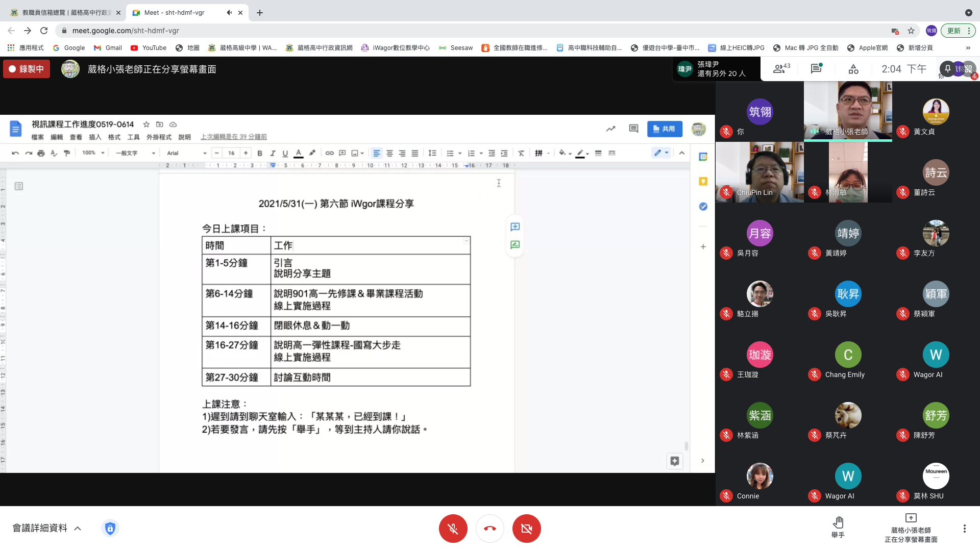Open the meeting chat panel
Viewport: 980px width, 551px height.
tap(816, 69)
